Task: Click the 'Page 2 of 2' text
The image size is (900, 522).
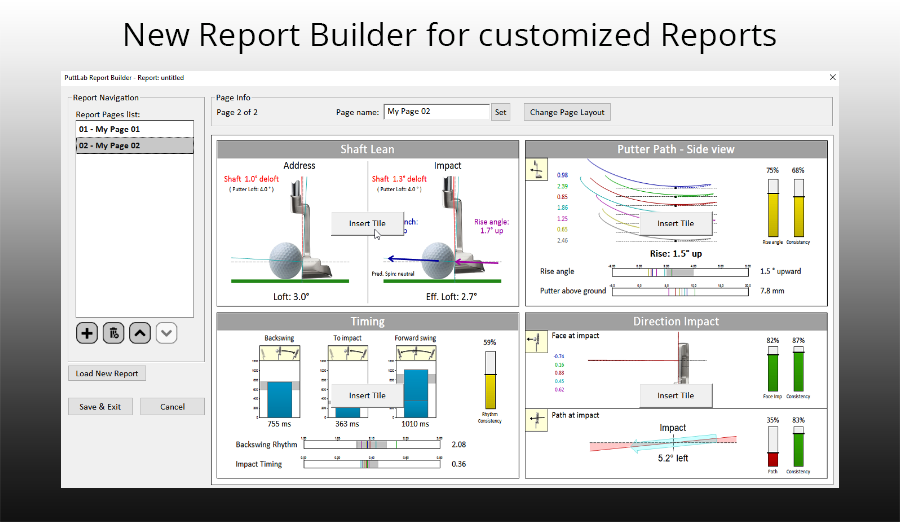Action: pos(236,112)
